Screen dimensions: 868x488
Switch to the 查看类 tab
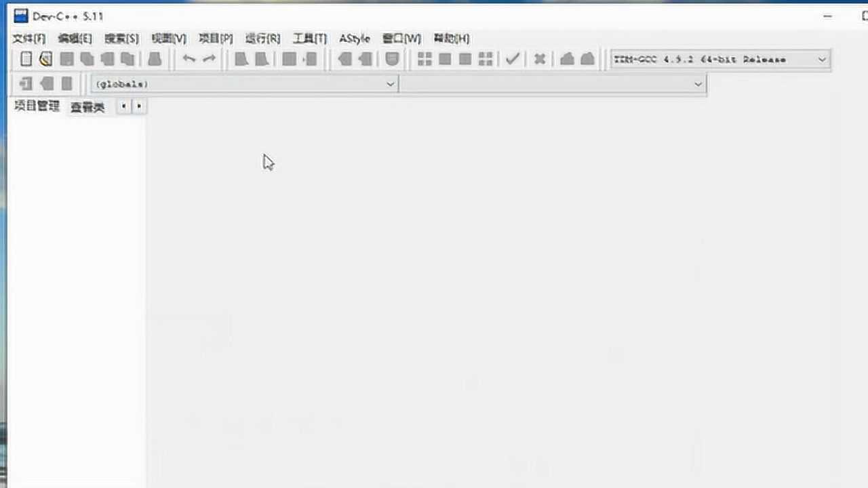87,107
